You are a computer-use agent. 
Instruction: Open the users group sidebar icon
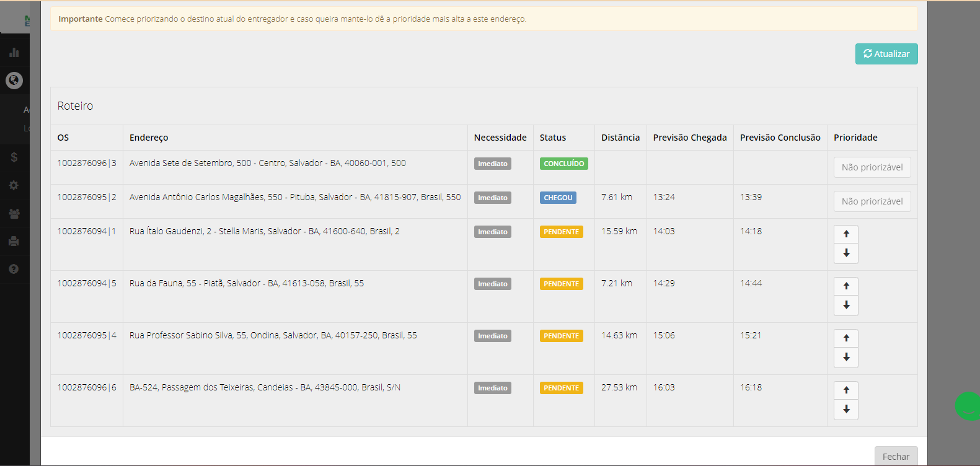(x=14, y=214)
